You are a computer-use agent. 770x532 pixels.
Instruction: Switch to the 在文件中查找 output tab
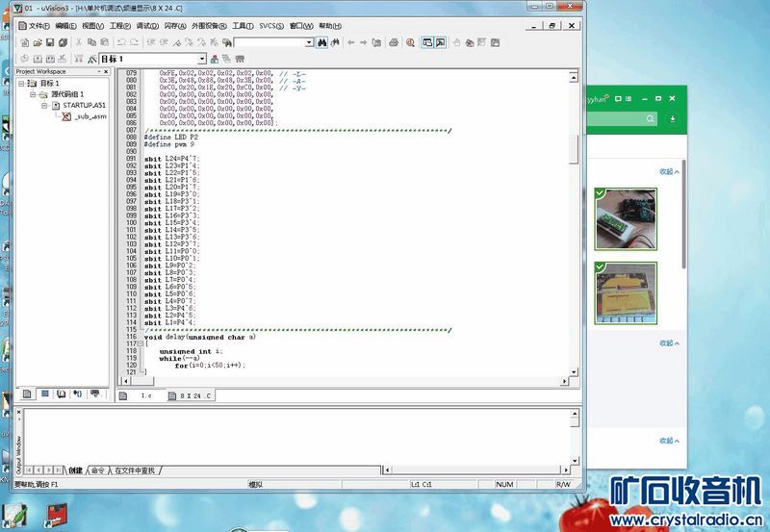[x=135, y=470]
